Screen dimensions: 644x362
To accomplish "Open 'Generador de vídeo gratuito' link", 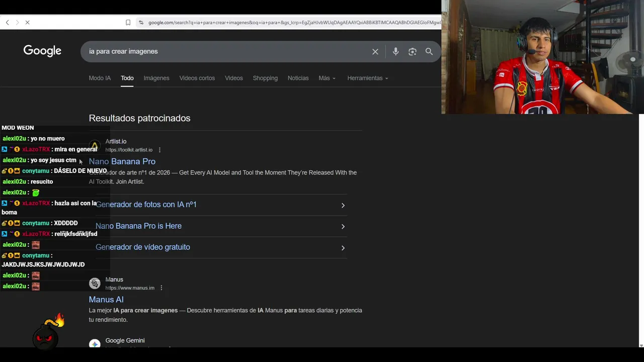I will [143, 247].
